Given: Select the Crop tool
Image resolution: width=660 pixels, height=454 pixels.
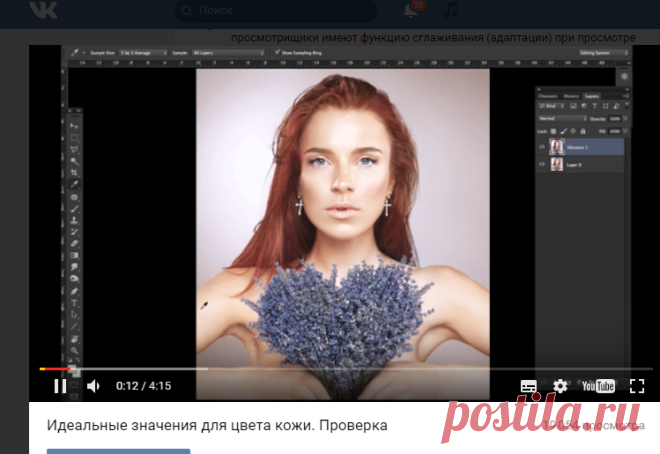Looking at the screenshot, I should tap(74, 173).
